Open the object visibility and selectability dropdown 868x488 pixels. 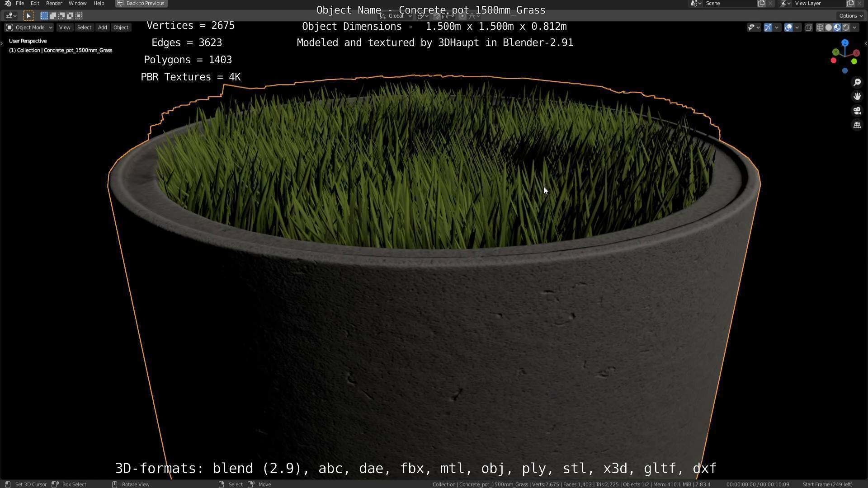(754, 28)
